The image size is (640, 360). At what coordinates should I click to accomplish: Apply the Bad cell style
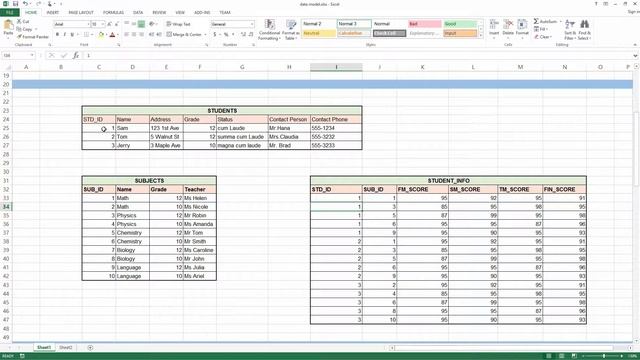coord(424,24)
